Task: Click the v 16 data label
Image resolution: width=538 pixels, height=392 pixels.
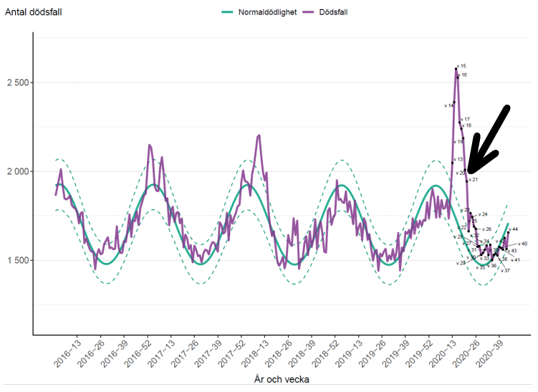Action: click(x=462, y=75)
